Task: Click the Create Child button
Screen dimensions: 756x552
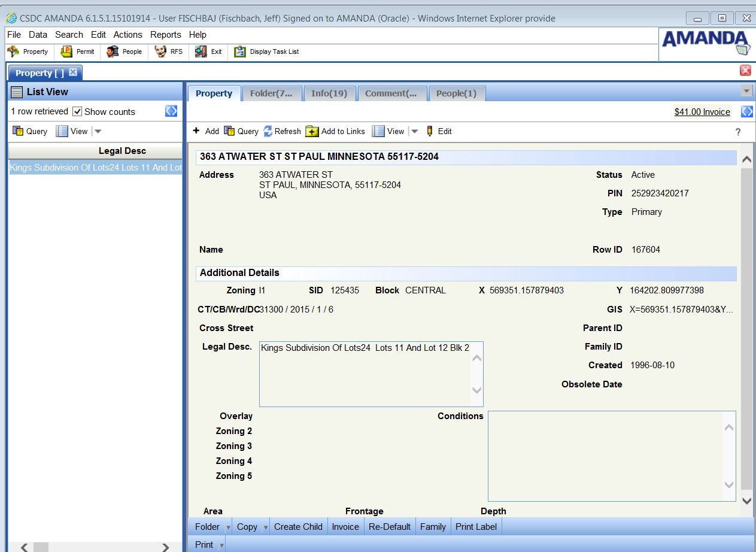Action: (298, 527)
